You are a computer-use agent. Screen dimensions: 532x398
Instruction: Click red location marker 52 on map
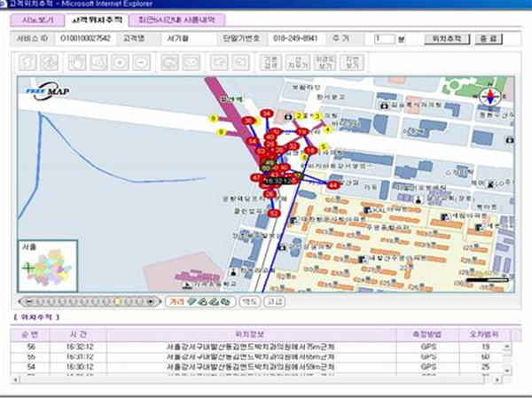pyautogui.click(x=274, y=214)
